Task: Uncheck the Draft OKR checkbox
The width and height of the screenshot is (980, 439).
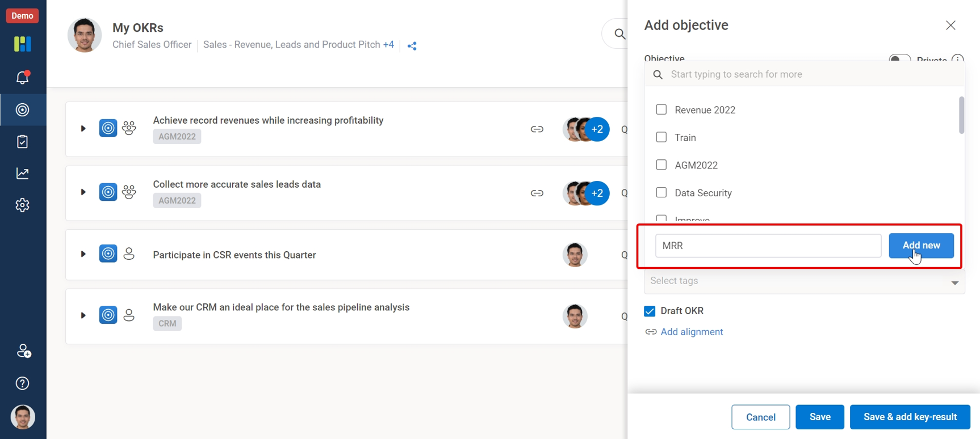Action: (650, 311)
